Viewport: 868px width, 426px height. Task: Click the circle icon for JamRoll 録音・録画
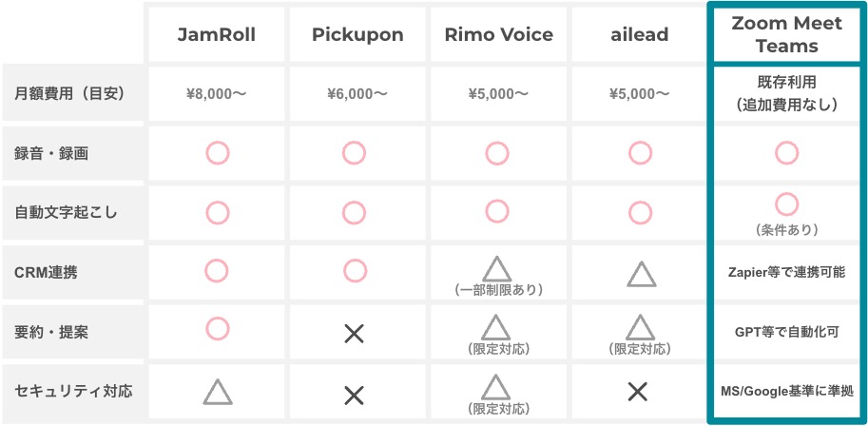tap(217, 153)
